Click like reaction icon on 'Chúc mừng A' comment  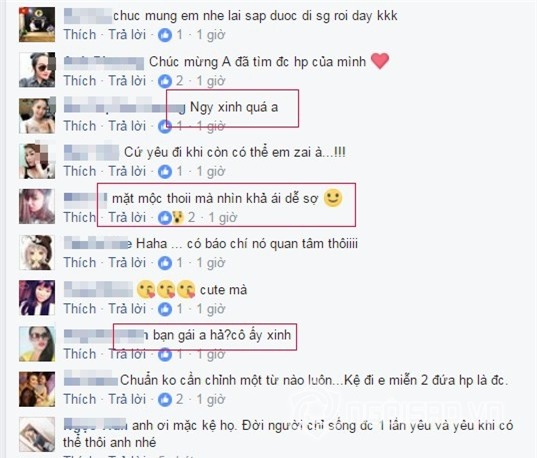pyautogui.click(x=165, y=81)
